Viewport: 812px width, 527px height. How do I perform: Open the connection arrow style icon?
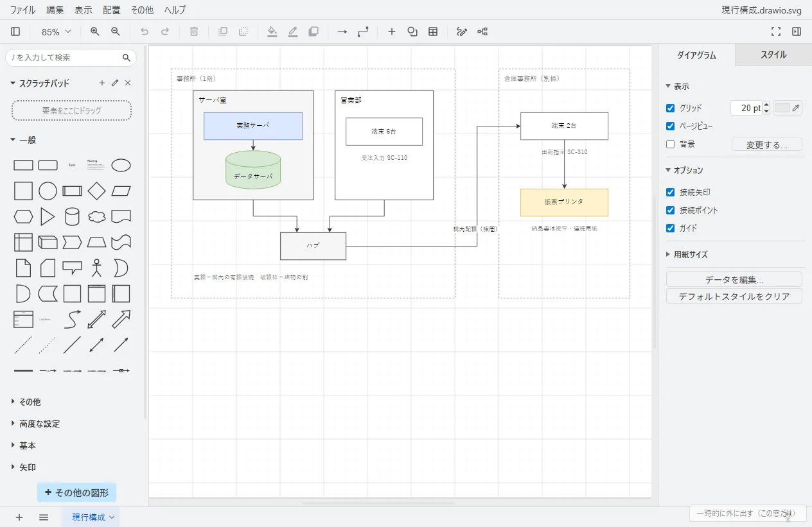coord(342,31)
